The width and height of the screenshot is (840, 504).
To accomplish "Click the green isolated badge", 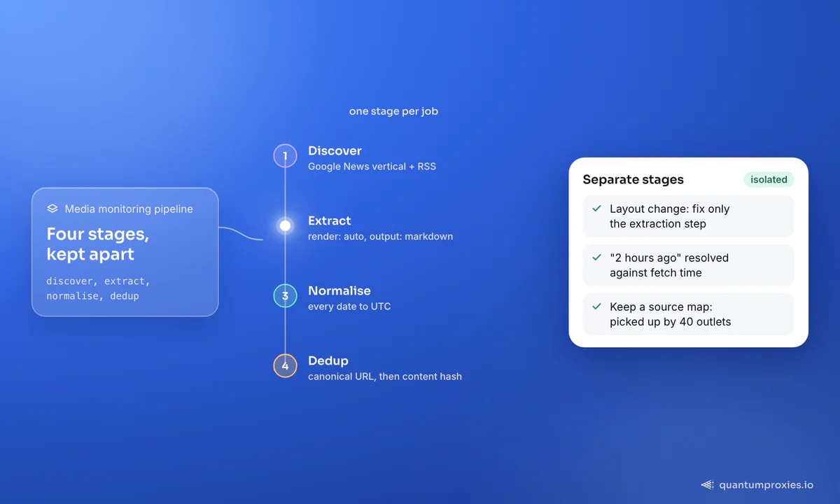I will point(769,180).
